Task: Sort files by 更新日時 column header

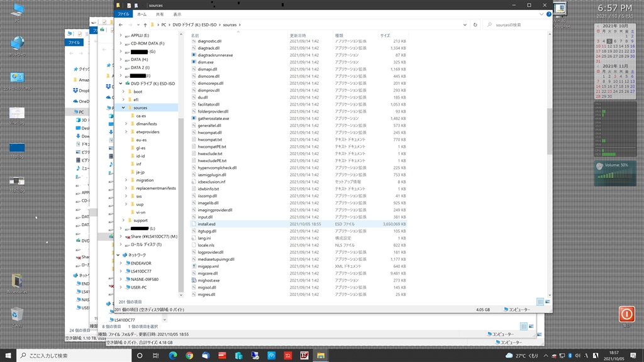Action: [297, 36]
